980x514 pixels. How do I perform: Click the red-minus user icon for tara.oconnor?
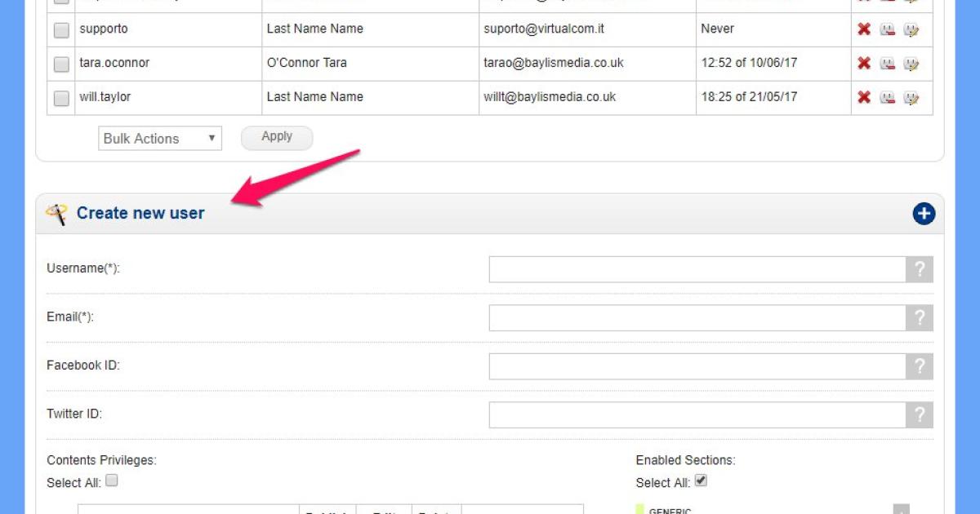pos(888,64)
